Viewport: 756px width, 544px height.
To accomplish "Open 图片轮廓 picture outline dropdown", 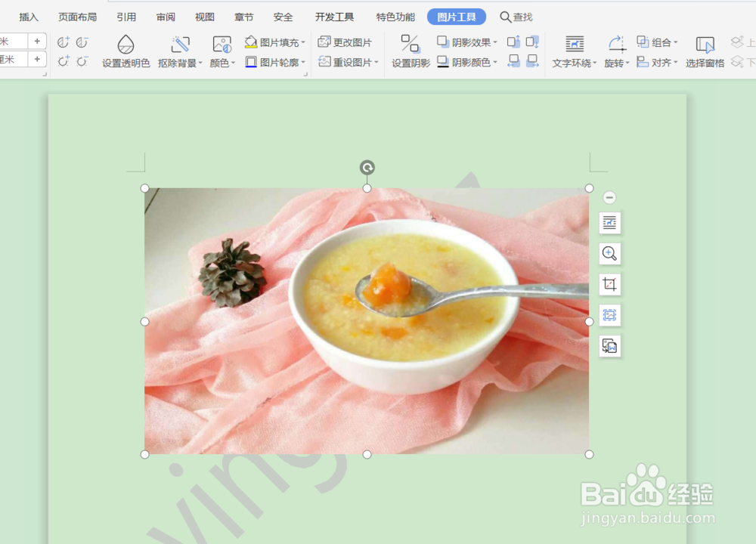I will click(275, 62).
